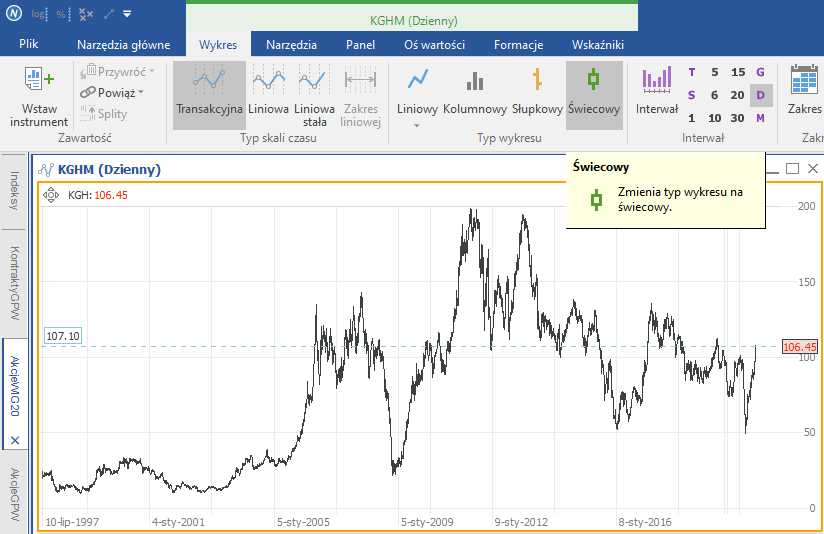Select the 5 minute interval

(715, 72)
